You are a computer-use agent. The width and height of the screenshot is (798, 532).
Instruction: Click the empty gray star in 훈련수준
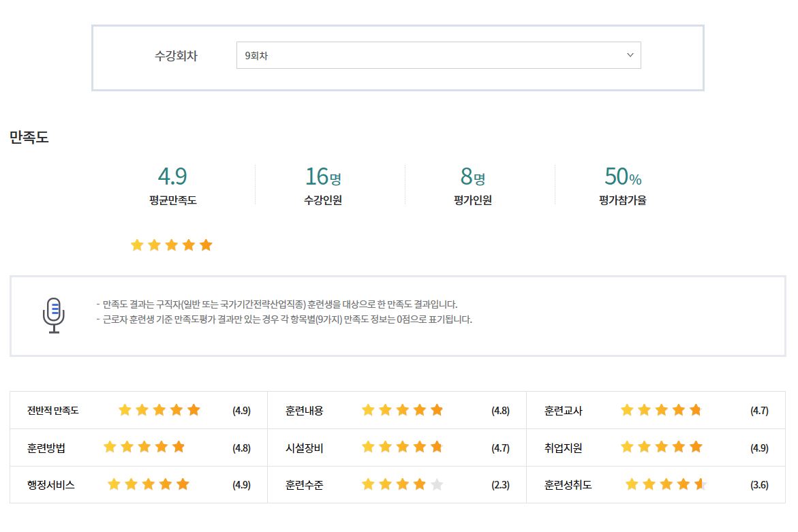[x=437, y=485]
